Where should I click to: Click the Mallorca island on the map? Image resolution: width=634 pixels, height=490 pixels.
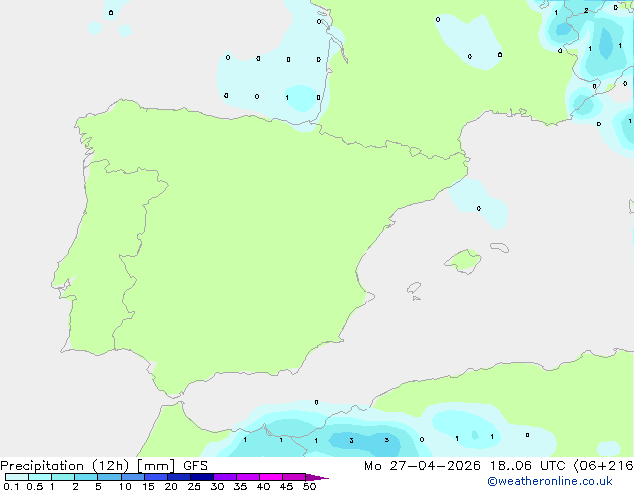point(464,261)
